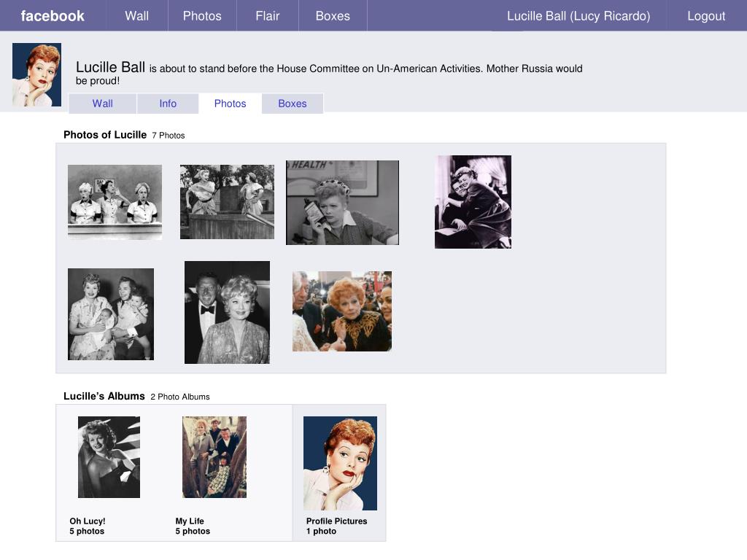Click the Lucille's Albums heading
Image resolution: width=747 pixels, height=560 pixels.
[x=104, y=396]
